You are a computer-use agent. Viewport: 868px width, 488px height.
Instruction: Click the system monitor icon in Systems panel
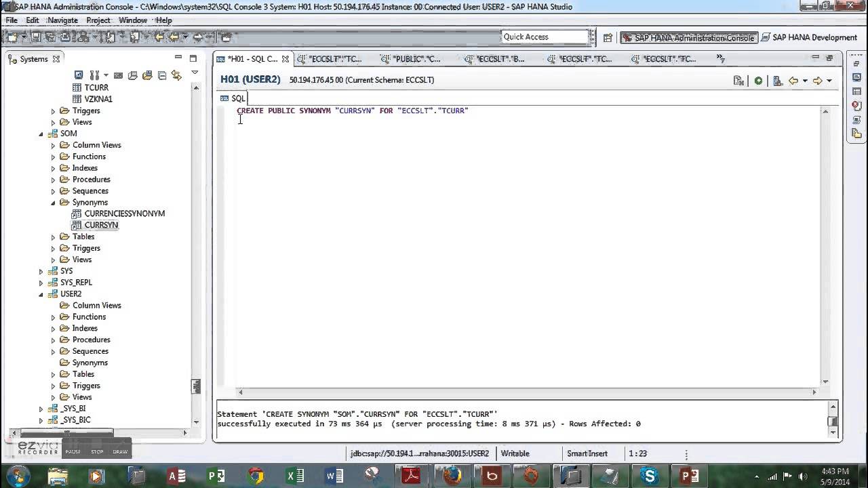point(79,75)
